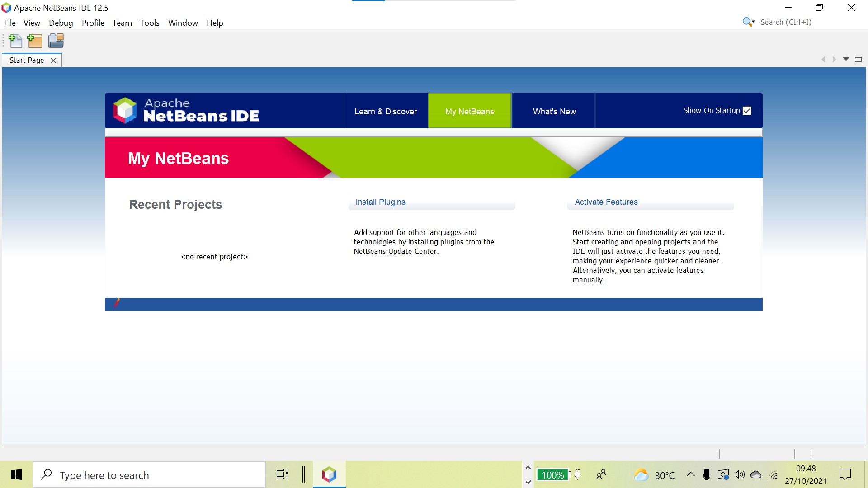868x488 pixels.
Task: Uncheck the Show On Startup checkbox
Action: pyautogui.click(x=746, y=110)
